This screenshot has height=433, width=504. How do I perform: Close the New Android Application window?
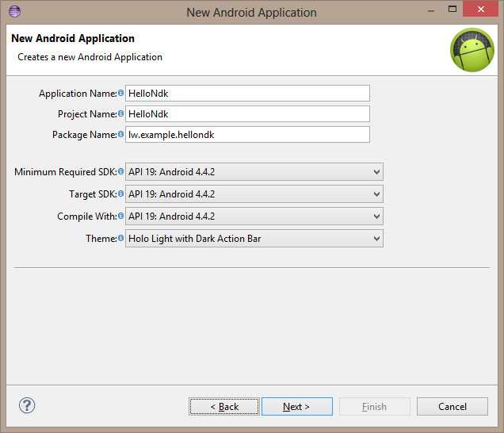[480, 9]
